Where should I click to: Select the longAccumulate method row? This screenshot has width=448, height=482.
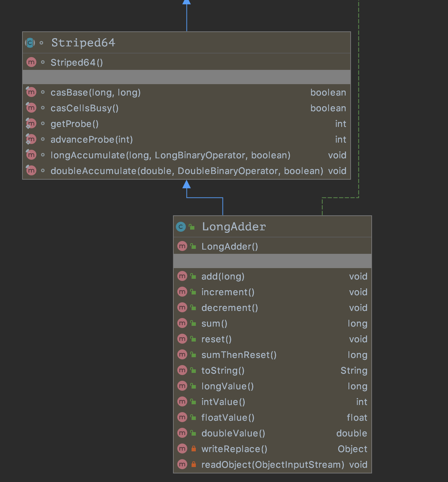click(x=170, y=155)
